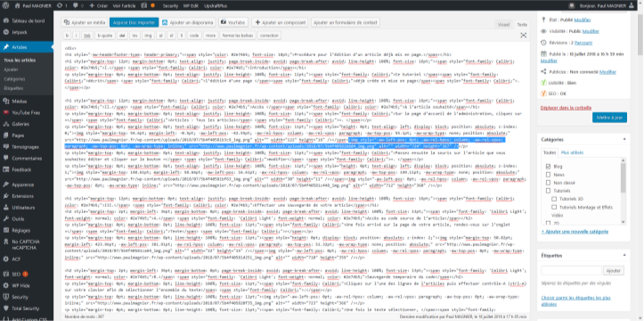Open the Commentaires menu
This screenshot has height=321, width=644.
[27, 158]
